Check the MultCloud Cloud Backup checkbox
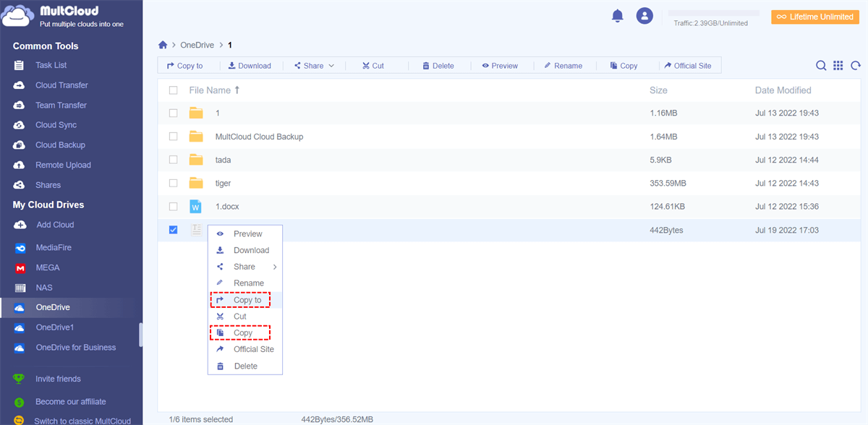Image resolution: width=868 pixels, height=425 pixels. coord(173,136)
